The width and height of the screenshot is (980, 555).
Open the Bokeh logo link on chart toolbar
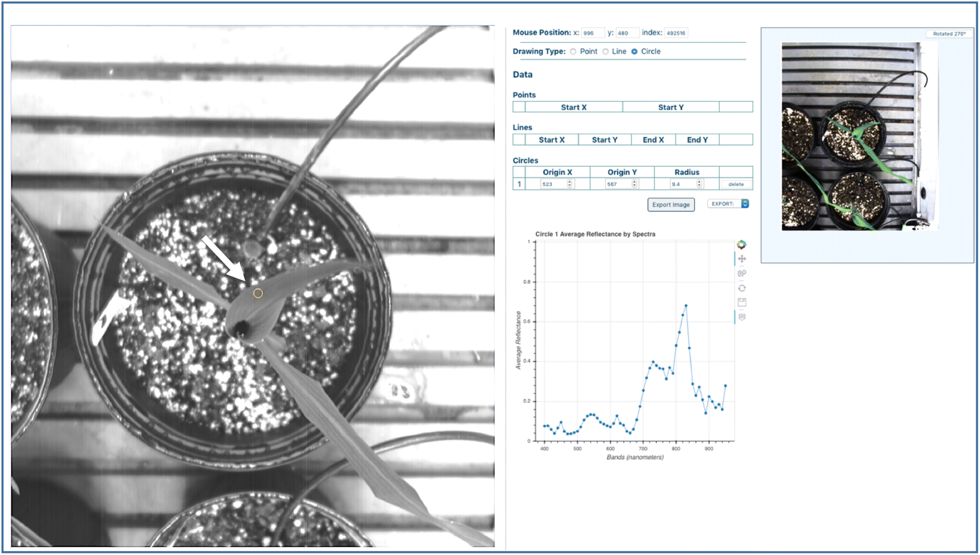742,244
